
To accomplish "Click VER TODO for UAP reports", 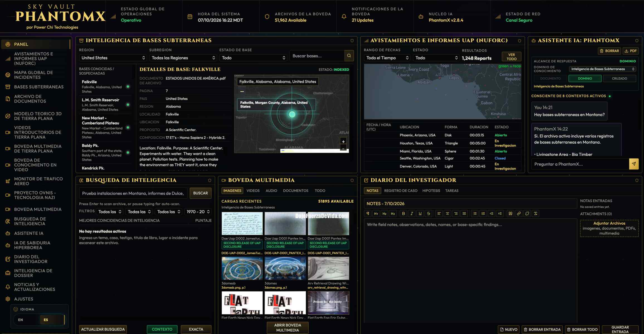I will click(x=511, y=57).
